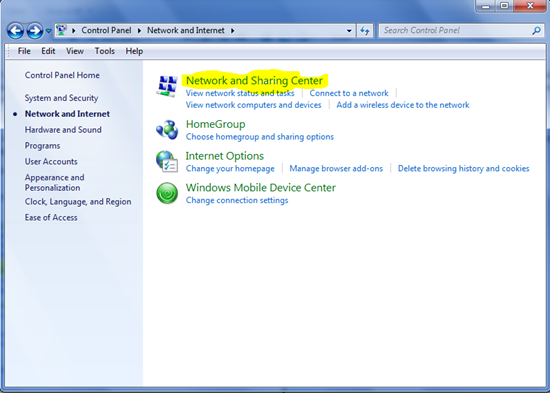Close the Control Panel window

point(530,6)
